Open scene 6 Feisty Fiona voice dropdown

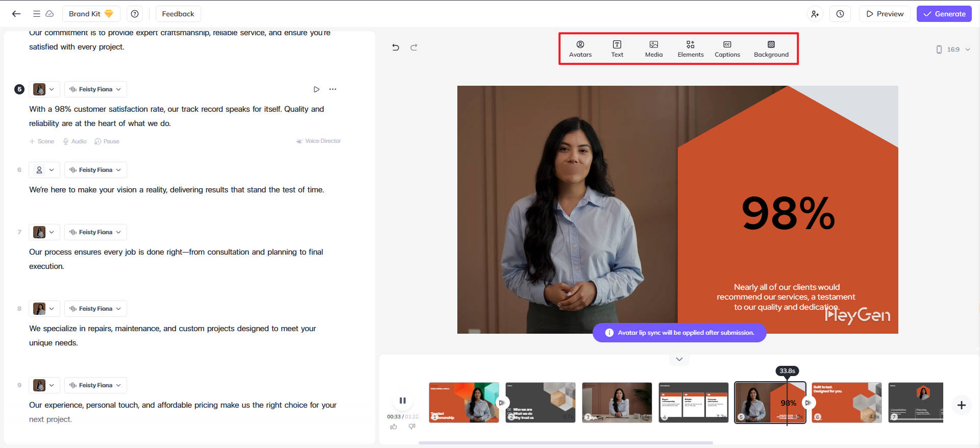point(95,170)
